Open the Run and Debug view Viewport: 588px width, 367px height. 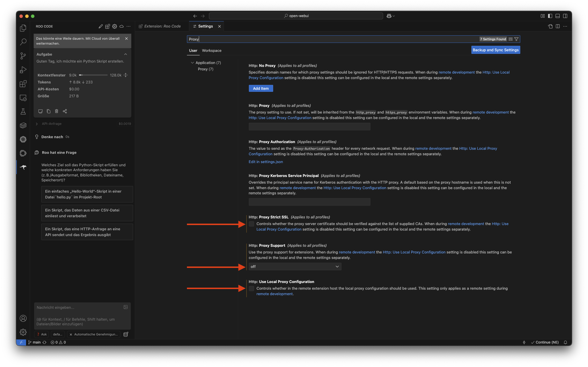coord(23,70)
